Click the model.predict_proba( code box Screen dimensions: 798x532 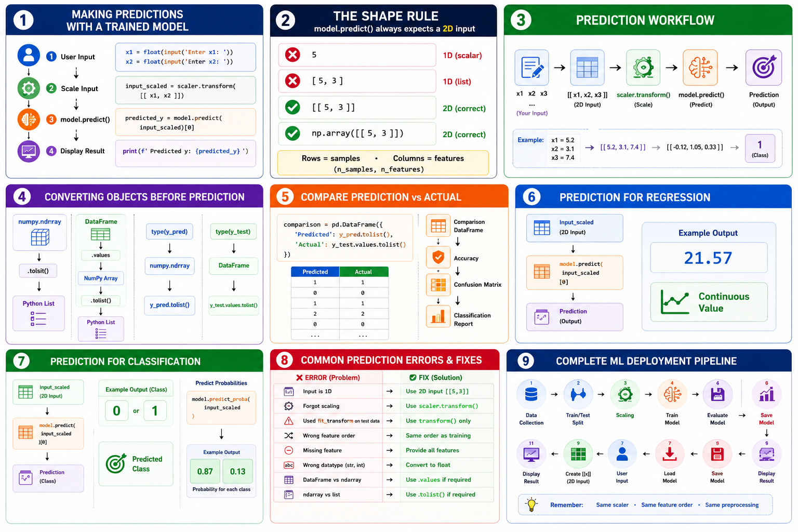(x=221, y=408)
